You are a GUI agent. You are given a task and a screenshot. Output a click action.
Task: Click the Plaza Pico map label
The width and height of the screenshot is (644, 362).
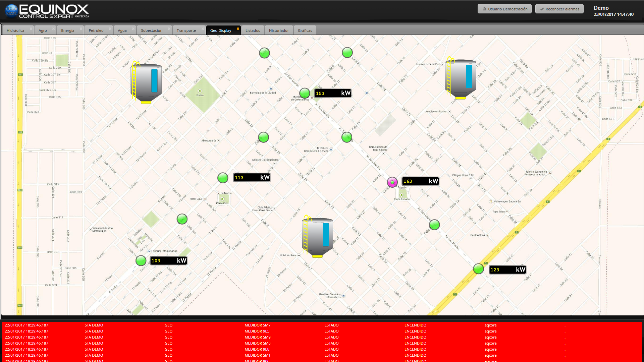coord(222,203)
